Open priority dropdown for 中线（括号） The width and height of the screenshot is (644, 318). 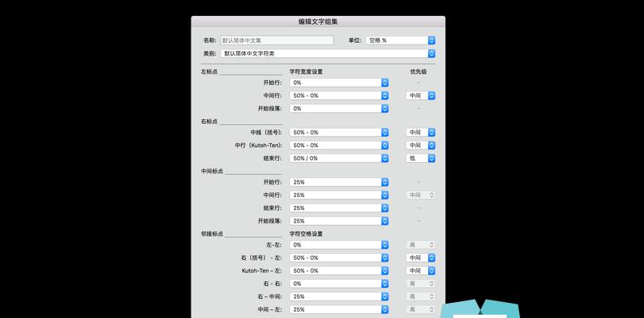click(421, 133)
